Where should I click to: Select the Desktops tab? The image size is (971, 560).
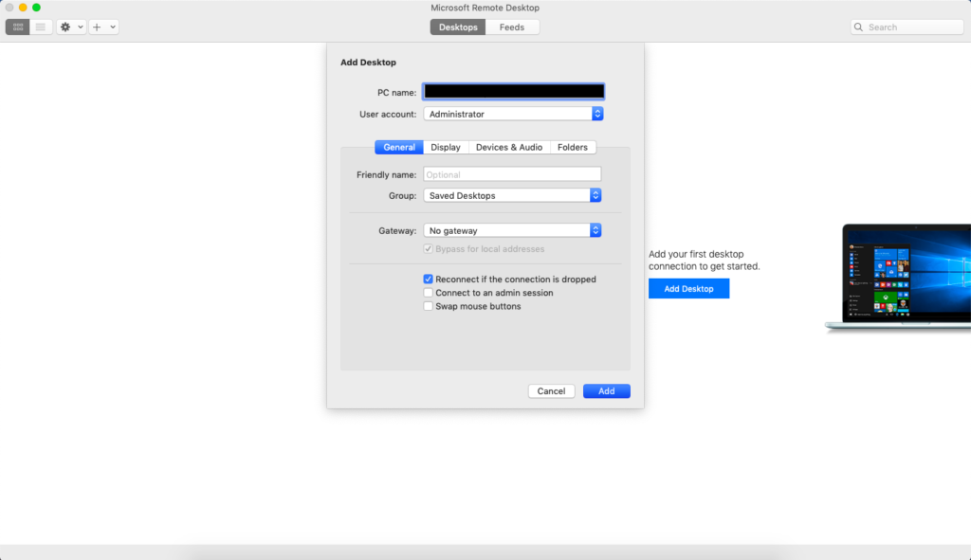pyautogui.click(x=458, y=27)
